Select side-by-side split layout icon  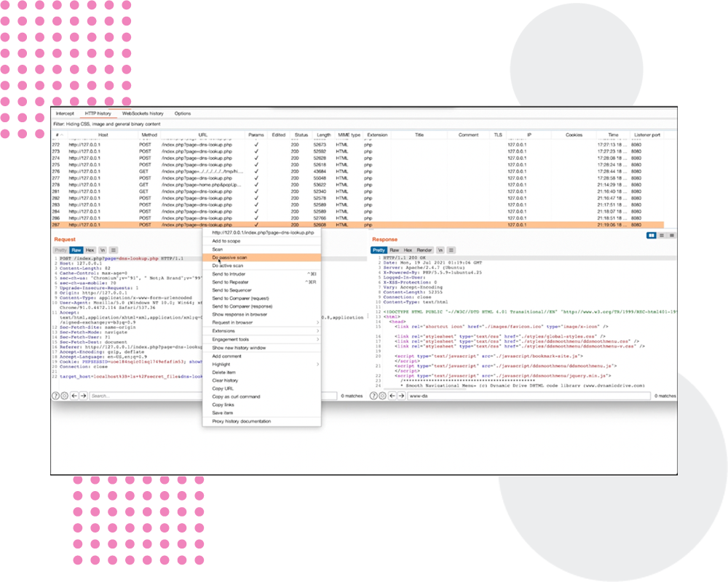pyautogui.click(x=652, y=236)
